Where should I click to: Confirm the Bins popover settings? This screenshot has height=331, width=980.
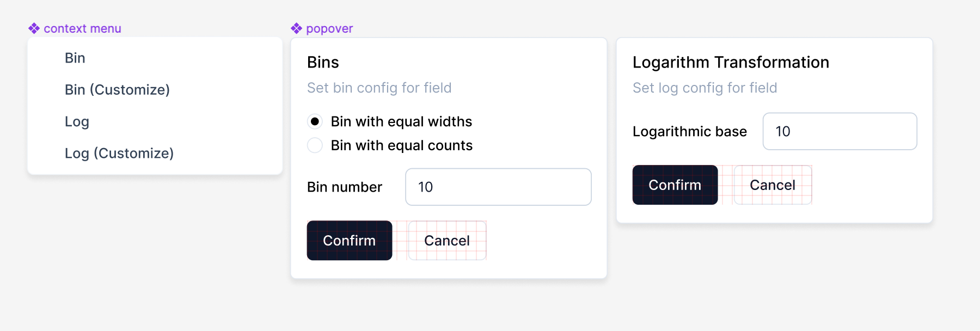point(350,240)
